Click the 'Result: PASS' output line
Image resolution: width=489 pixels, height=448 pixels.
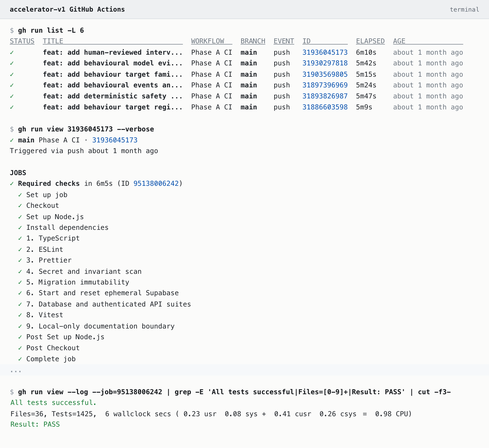click(x=35, y=424)
